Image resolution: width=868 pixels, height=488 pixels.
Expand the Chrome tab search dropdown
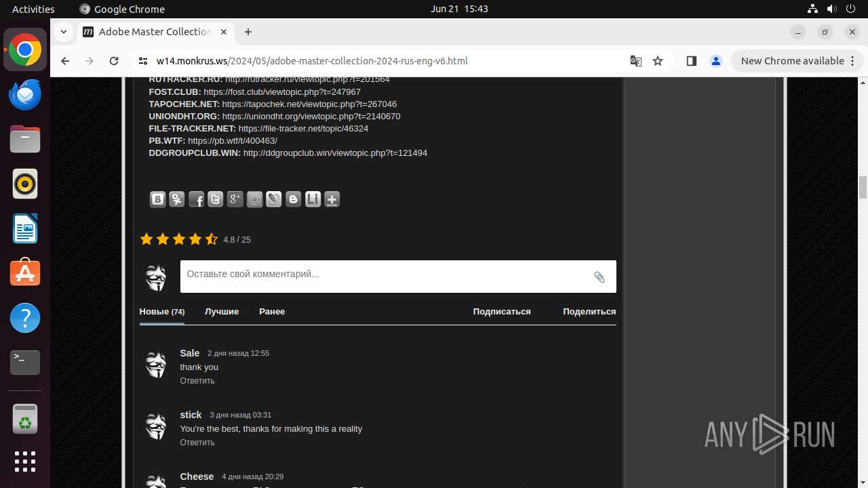click(64, 31)
